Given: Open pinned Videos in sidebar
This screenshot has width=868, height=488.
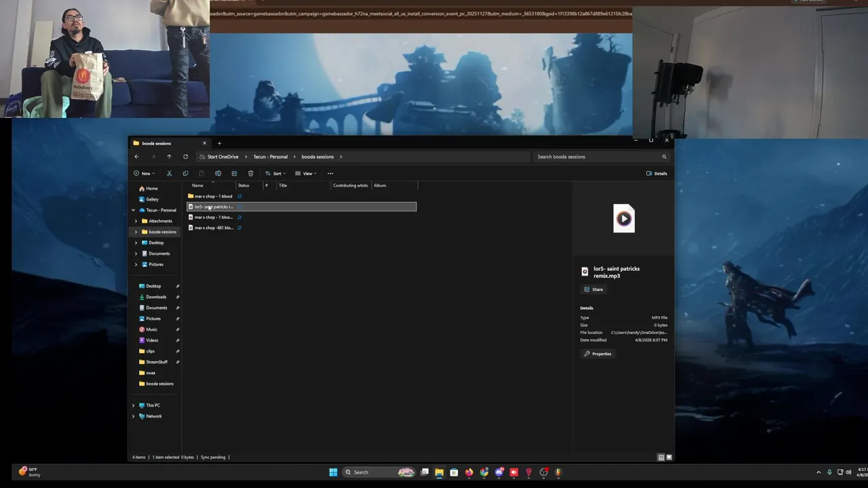Looking at the screenshot, I should 153,340.
